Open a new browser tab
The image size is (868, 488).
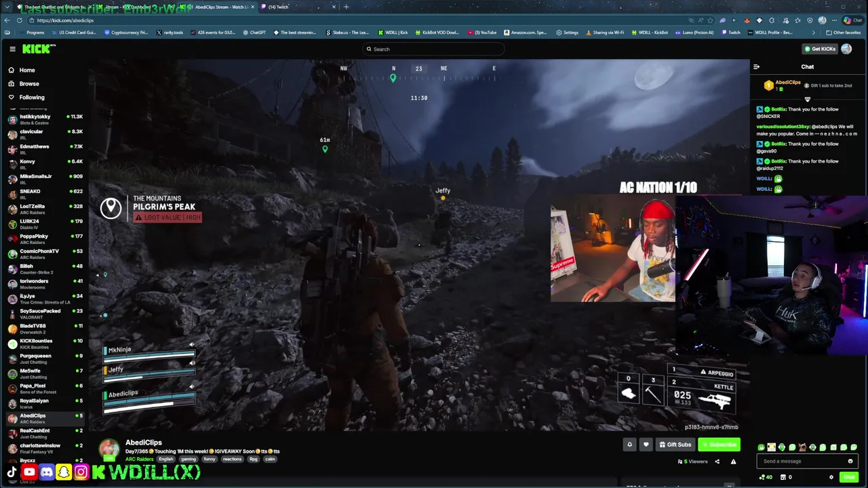(x=346, y=7)
